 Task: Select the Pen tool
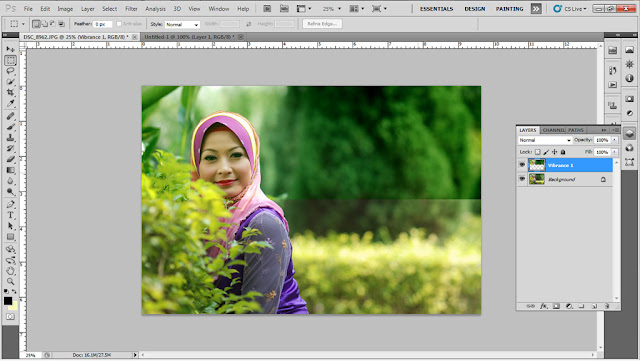coord(11,204)
